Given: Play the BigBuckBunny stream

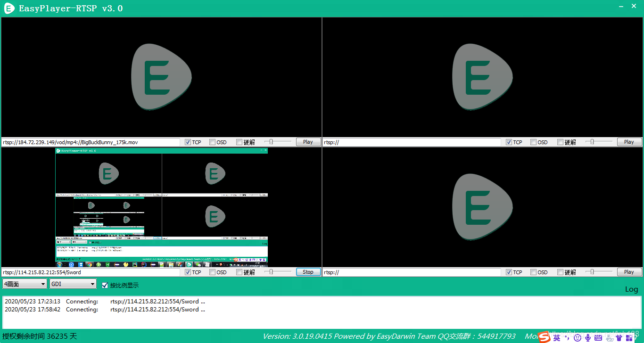Looking at the screenshot, I should 308,142.
